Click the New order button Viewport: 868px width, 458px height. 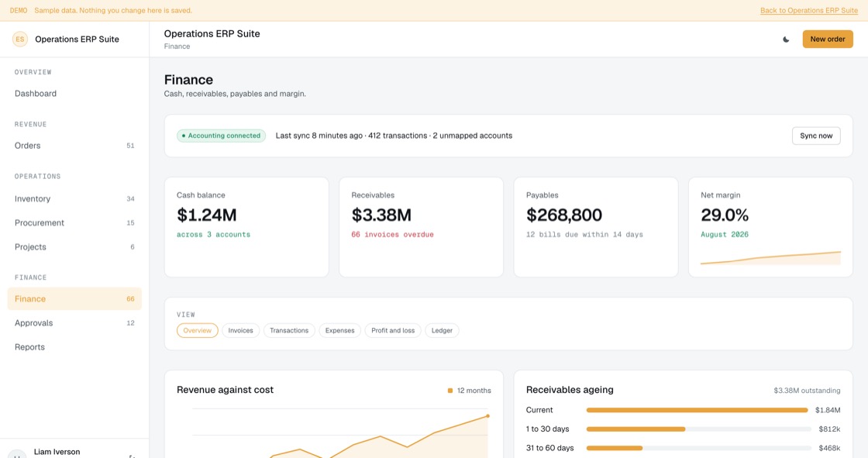coord(828,40)
